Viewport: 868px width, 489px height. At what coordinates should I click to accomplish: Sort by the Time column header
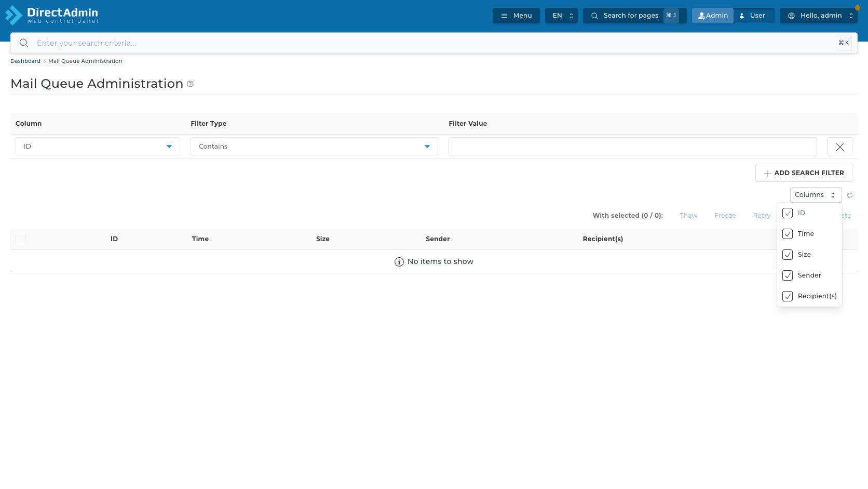tap(200, 239)
